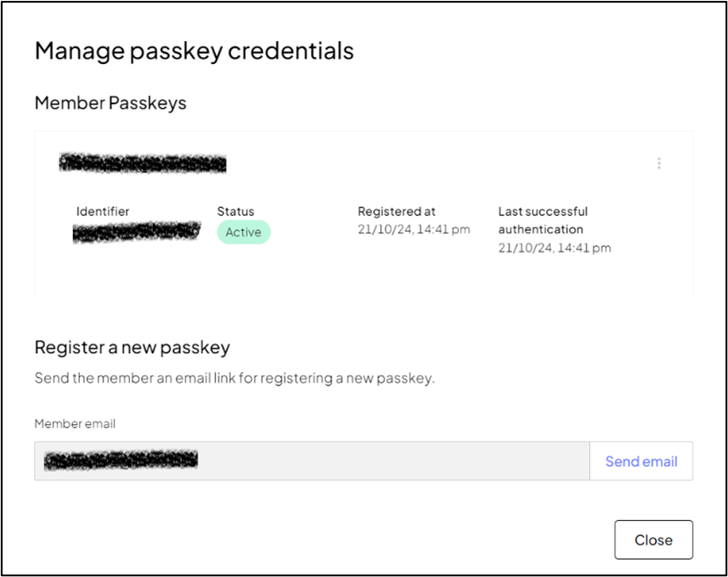This screenshot has width=728, height=577.
Task: Open the passkey three-dot options menu
Action: 659,163
